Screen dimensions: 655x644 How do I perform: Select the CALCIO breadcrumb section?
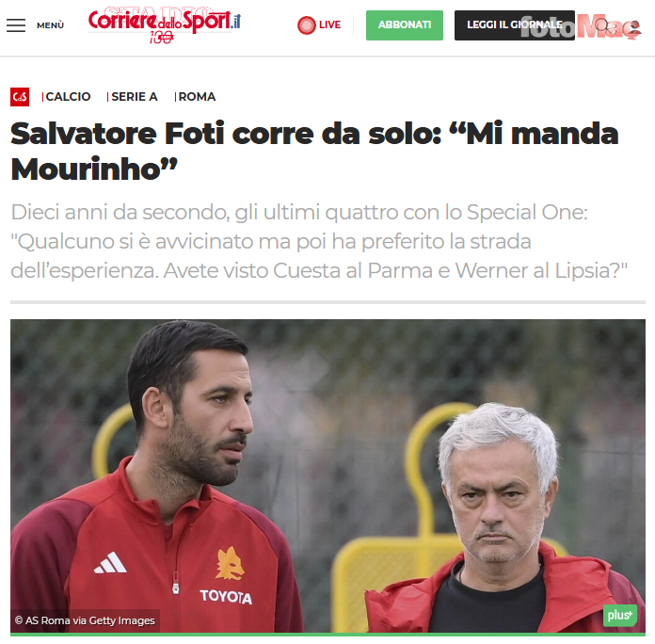(x=68, y=97)
